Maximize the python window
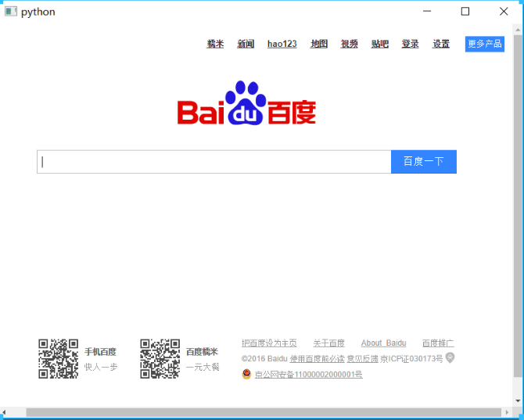Image resolution: width=524 pixels, height=420 pixels. point(465,12)
